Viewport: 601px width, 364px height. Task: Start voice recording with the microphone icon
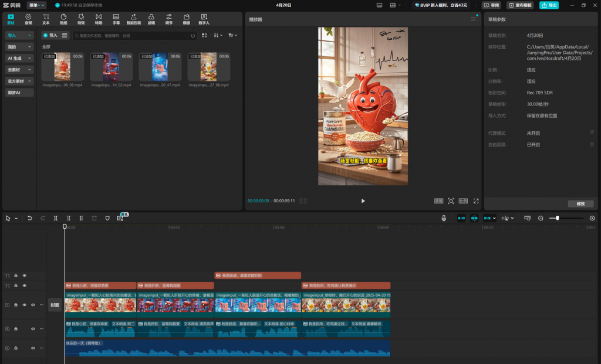point(444,218)
